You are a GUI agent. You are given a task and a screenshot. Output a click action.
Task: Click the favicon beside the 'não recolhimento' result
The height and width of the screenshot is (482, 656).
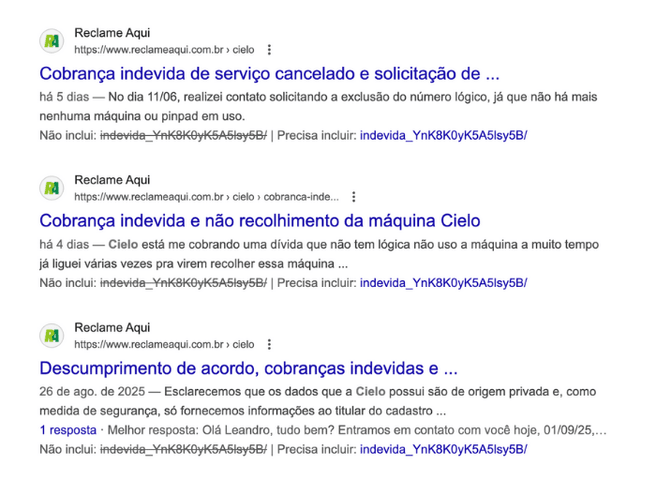51,188
